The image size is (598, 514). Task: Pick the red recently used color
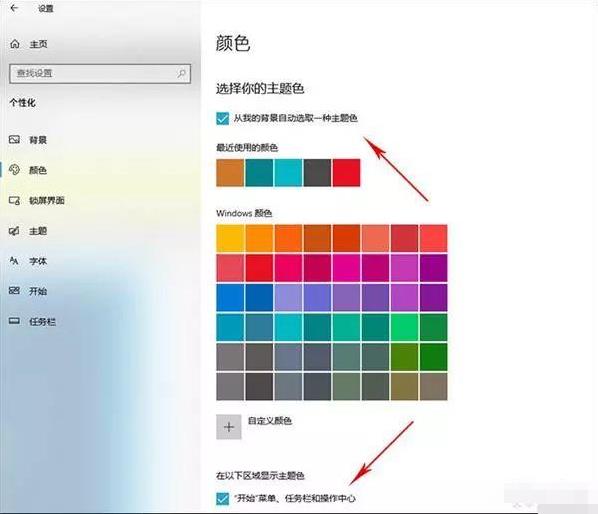coord(346,173)
